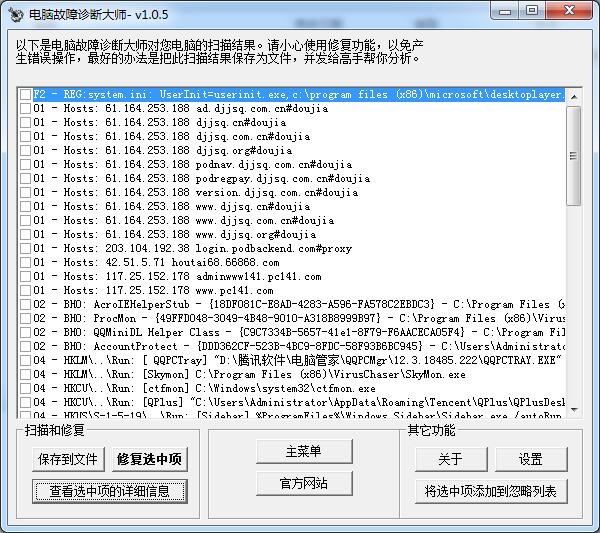Screen dimensions: 600x533
Task: Click the scrollbar up arrow of results list
Action: click(574, 97)
